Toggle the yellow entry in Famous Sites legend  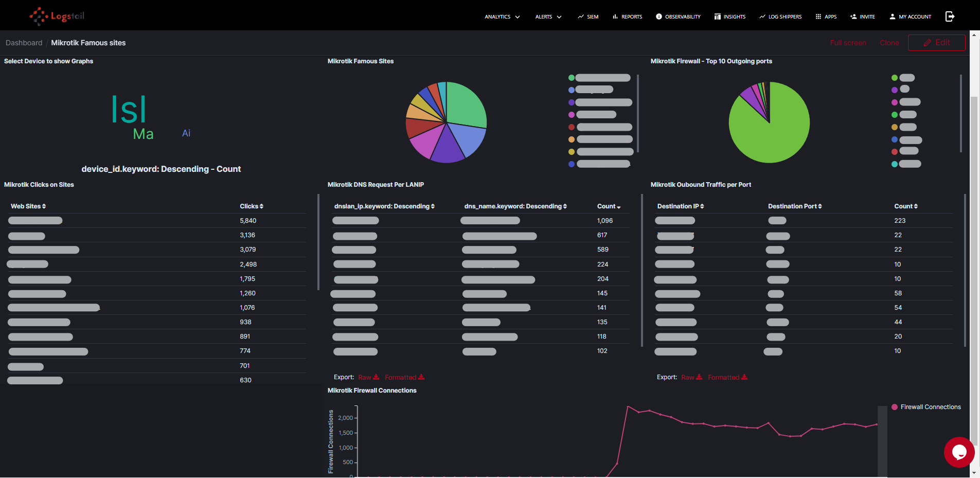(x=601, y=152)
